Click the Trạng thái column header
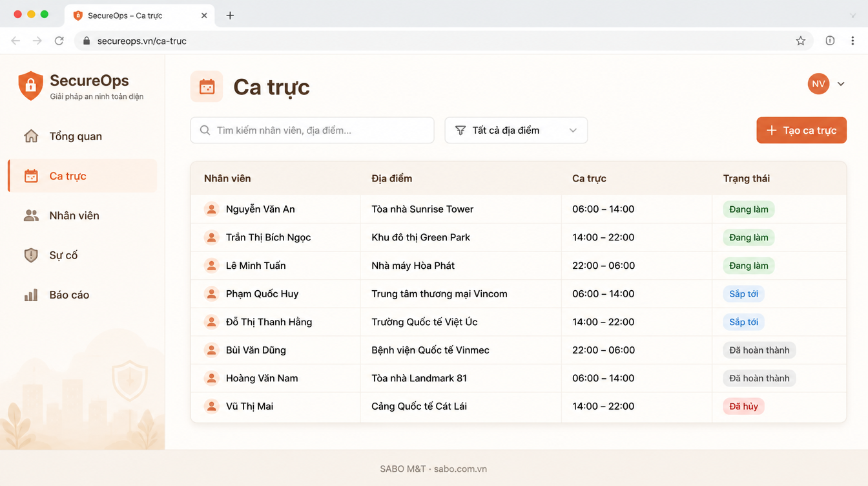This screenshot has height=486, width=868. (x=747, y=178)
